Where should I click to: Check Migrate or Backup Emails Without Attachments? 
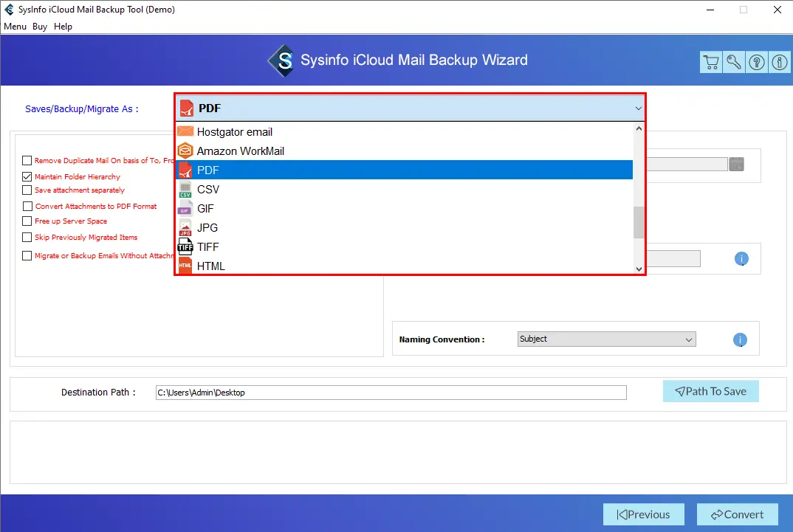tap(27, 255)
